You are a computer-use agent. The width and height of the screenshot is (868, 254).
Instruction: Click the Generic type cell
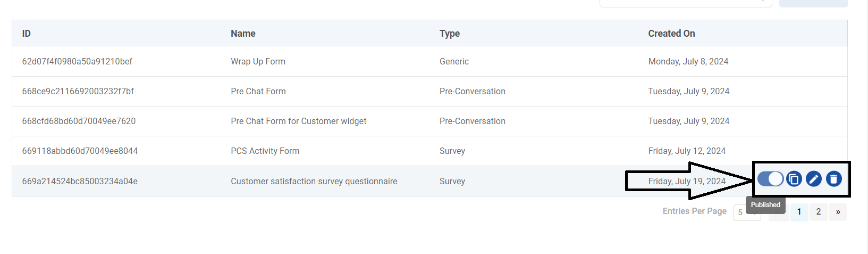coord(454,62)
